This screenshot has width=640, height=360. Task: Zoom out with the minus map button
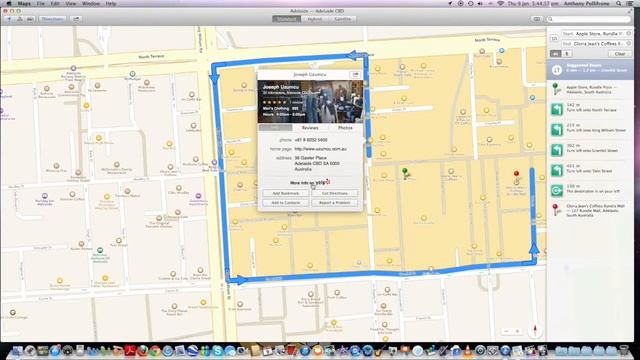506,331
